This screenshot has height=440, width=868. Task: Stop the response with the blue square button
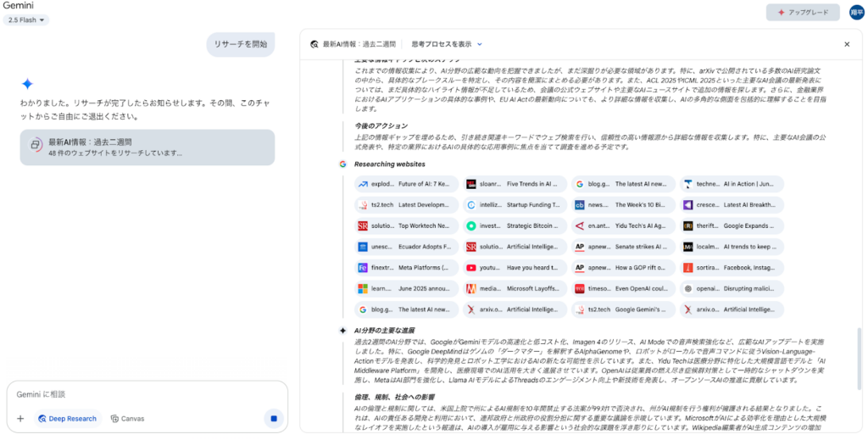point(274,419)
